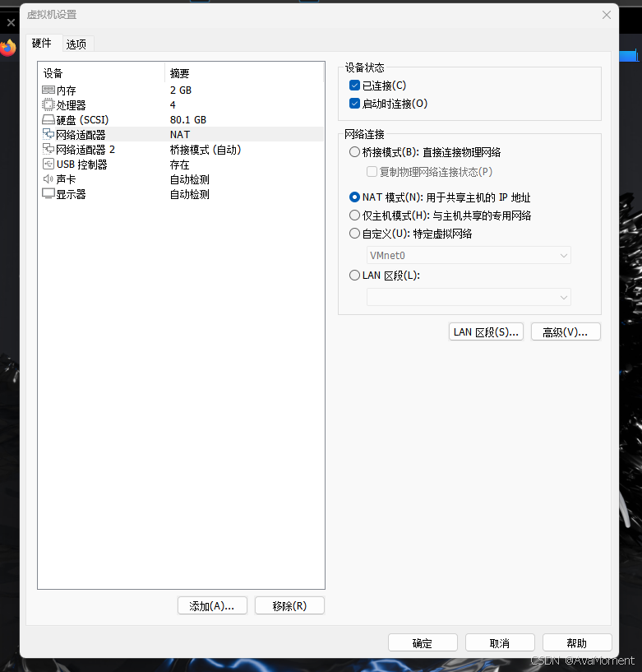Select LAN 区段(L) radio button
Screen dimensions: 642x672
[x=354, y=276]
